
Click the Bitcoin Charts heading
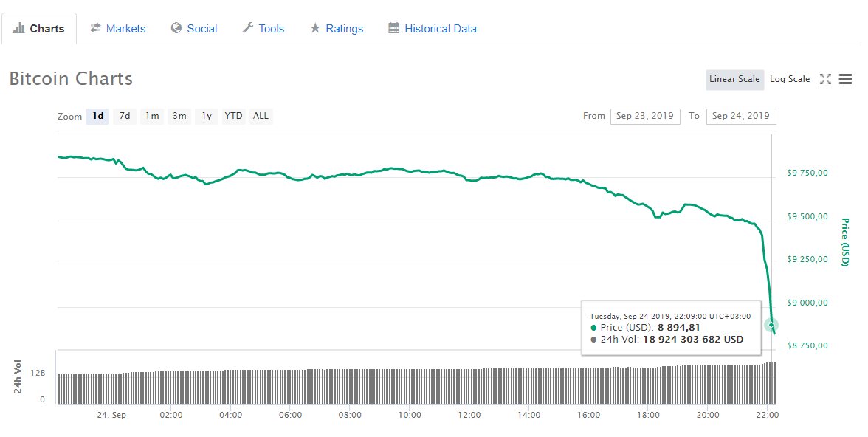pos(71,79)
